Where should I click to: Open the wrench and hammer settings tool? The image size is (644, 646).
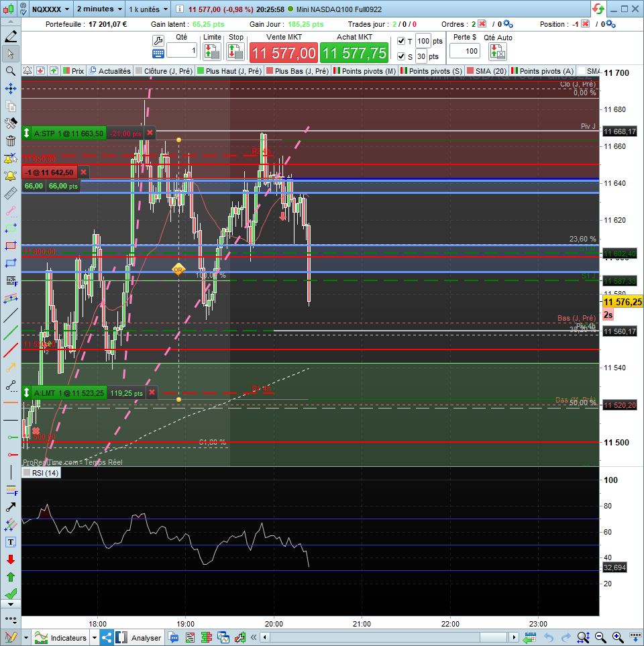click(x=11, y=123)
